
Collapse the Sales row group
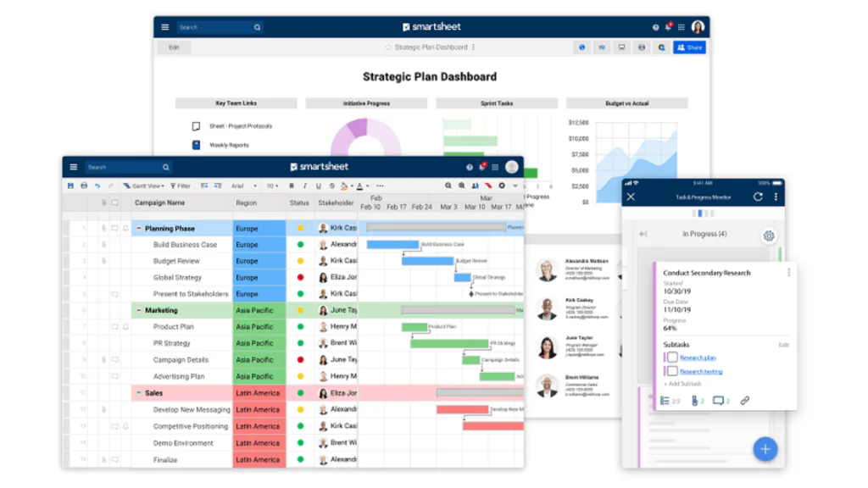click(139, 393)
